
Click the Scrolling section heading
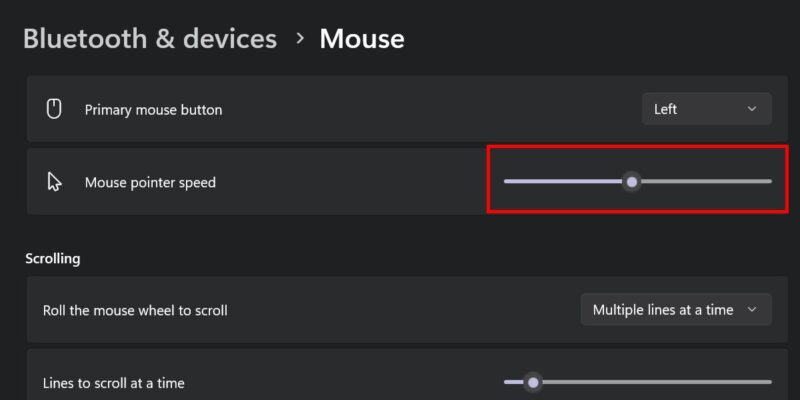(53, 259)
